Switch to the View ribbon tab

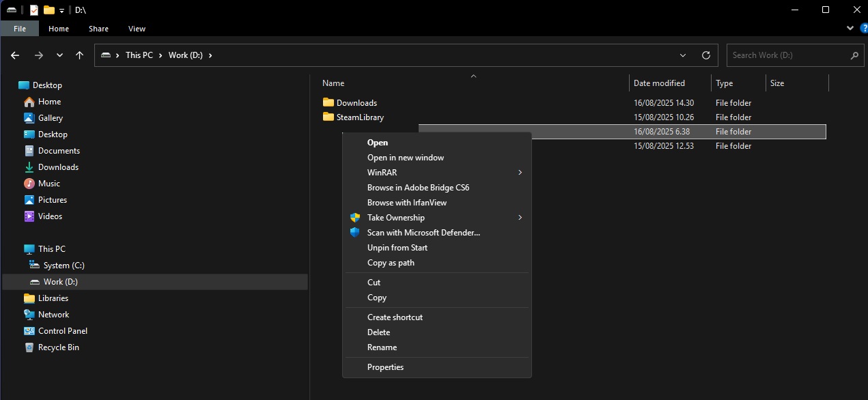click(x=137, y=29)
